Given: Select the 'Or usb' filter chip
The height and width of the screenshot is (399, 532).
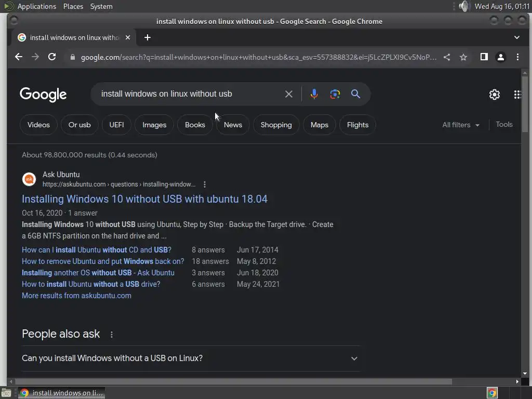Looking at the screenshot, I should [79, 125].
